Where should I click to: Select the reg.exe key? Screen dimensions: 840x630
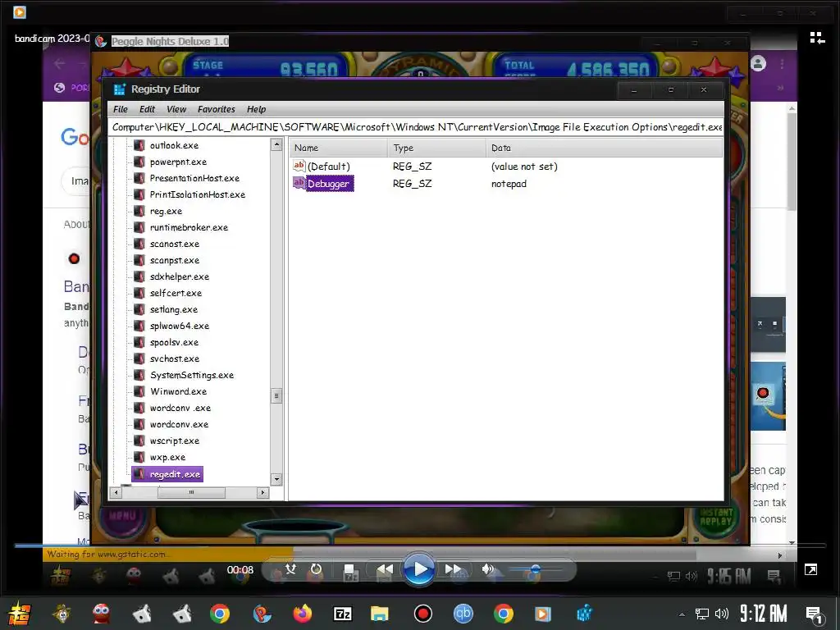tap(166, 211)
